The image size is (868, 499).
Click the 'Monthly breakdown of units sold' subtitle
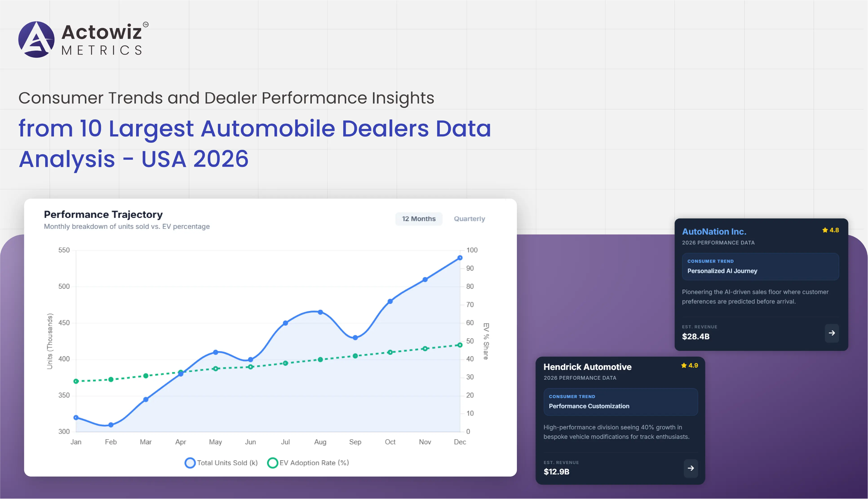pos(127,227)
